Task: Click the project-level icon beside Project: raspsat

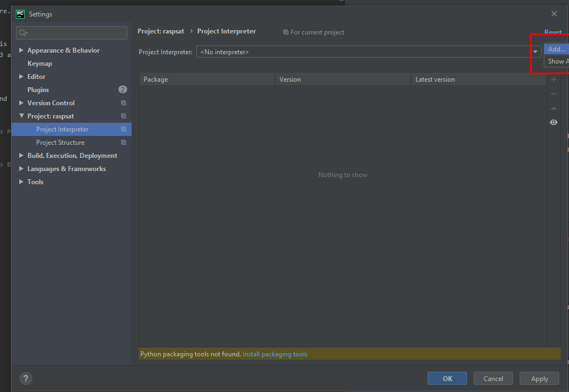Action: click(x=123, y=116)
